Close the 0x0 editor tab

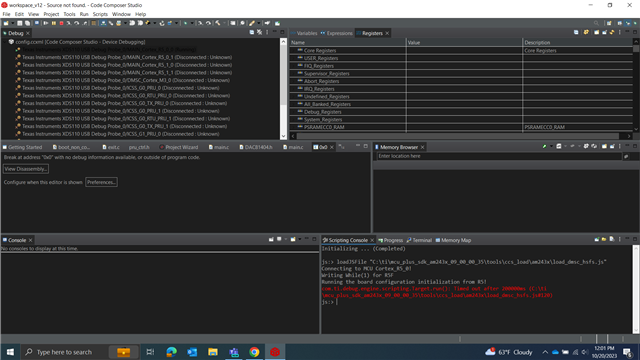tap(332, 147)
